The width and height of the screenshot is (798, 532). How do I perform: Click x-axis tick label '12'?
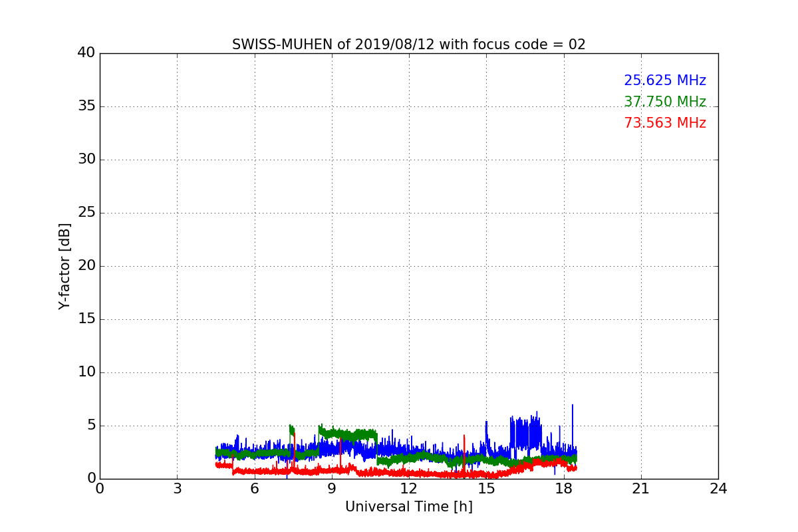coord(408,488)
